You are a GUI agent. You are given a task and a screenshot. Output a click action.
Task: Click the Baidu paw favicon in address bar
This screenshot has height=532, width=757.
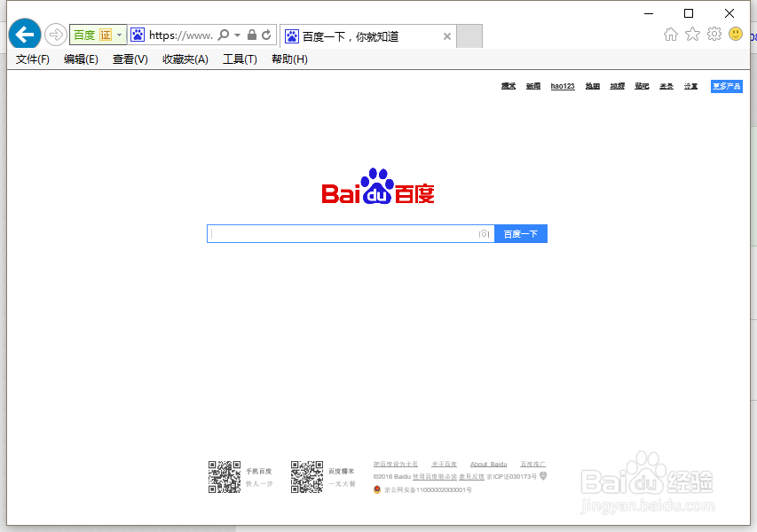pos(138,35)
